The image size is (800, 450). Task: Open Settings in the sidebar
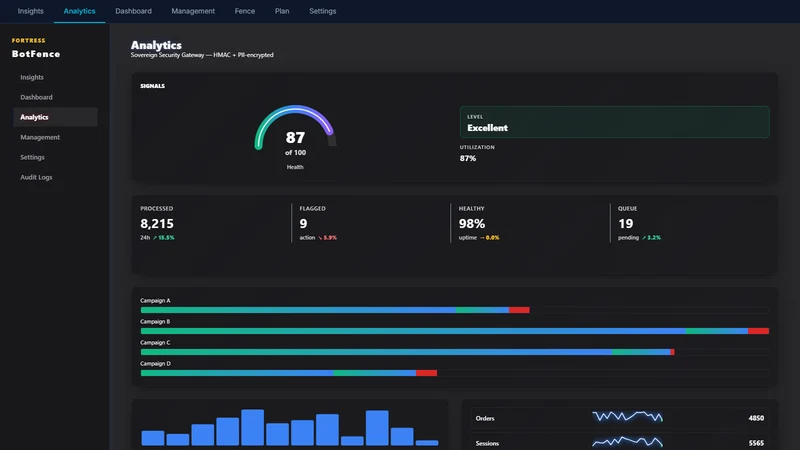pos(55,157)
